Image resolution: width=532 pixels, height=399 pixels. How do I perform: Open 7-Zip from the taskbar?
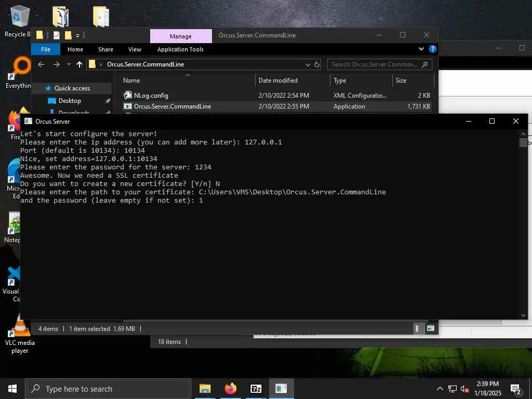tap(256, 389)
